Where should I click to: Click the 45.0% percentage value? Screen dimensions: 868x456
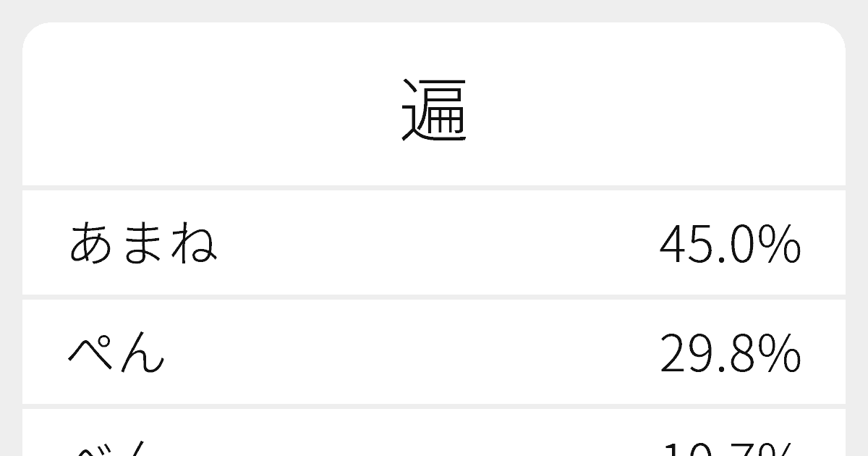pos(729,245)
